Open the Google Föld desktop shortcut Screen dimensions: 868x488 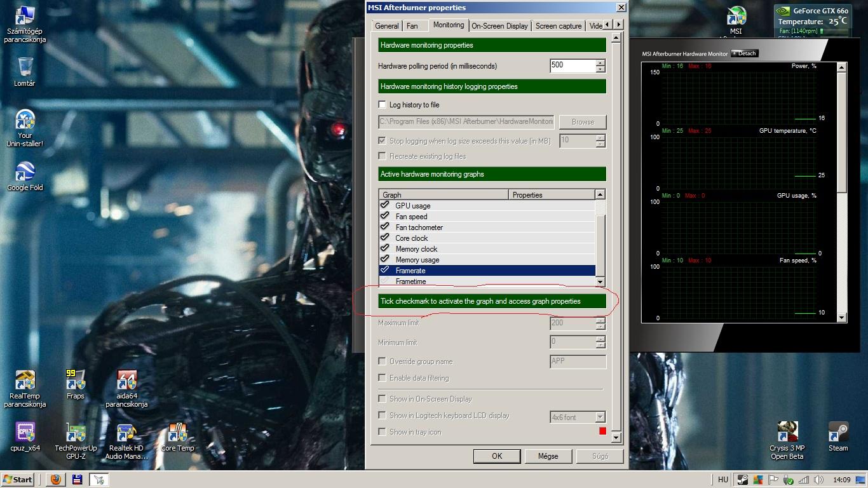[x=25, y=176]
